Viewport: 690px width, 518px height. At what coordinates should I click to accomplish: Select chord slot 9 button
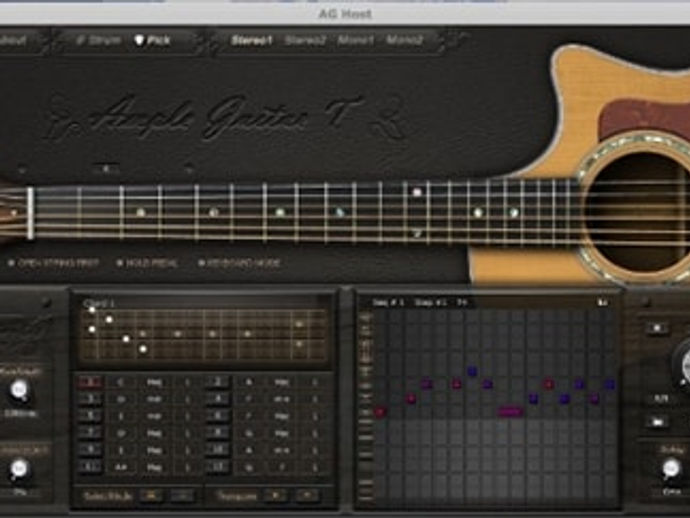(90, 450)
